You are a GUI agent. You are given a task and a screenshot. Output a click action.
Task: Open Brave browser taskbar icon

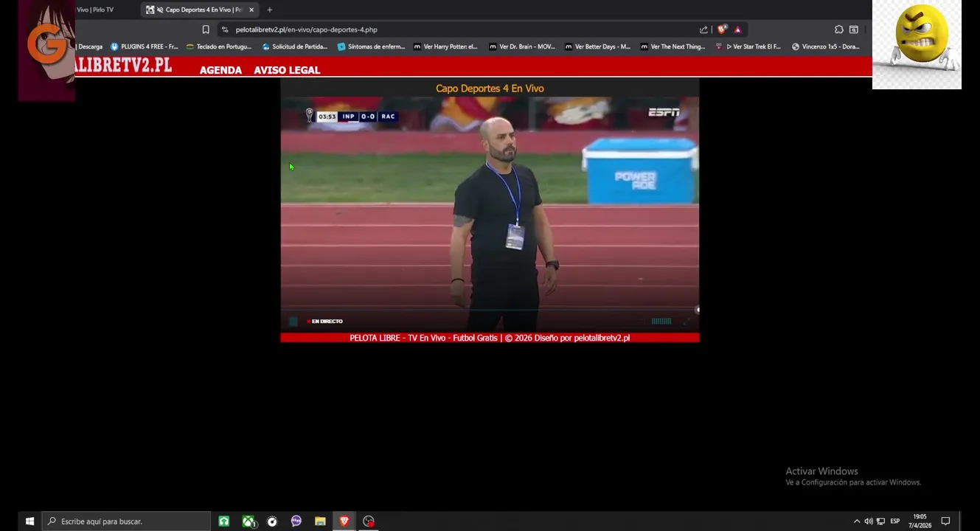pyautogui.click(x=344, y=521)
